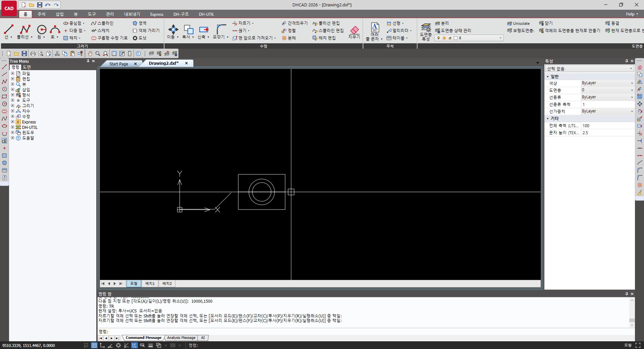Image resolution: width=644 pixels, height=349 pixels.
Task: Expand the 그리기 node in Tree Menu
Action: 12,106
